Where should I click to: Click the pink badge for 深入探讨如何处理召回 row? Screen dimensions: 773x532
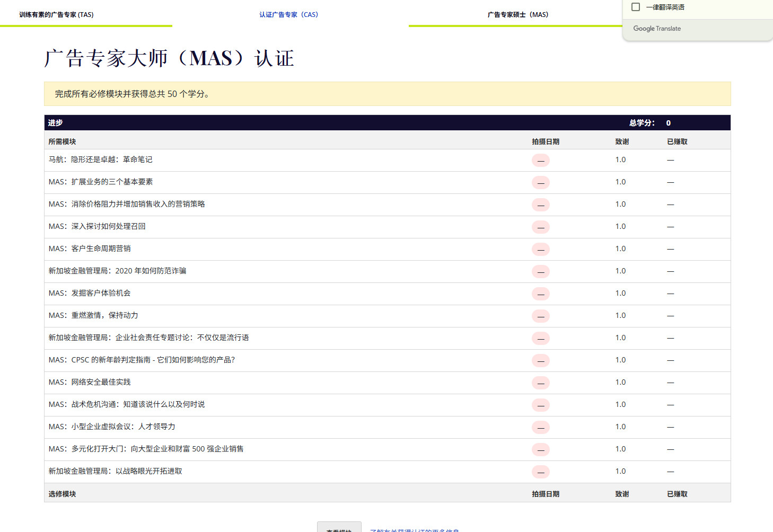pyautogui.click(x=540, y=227)
